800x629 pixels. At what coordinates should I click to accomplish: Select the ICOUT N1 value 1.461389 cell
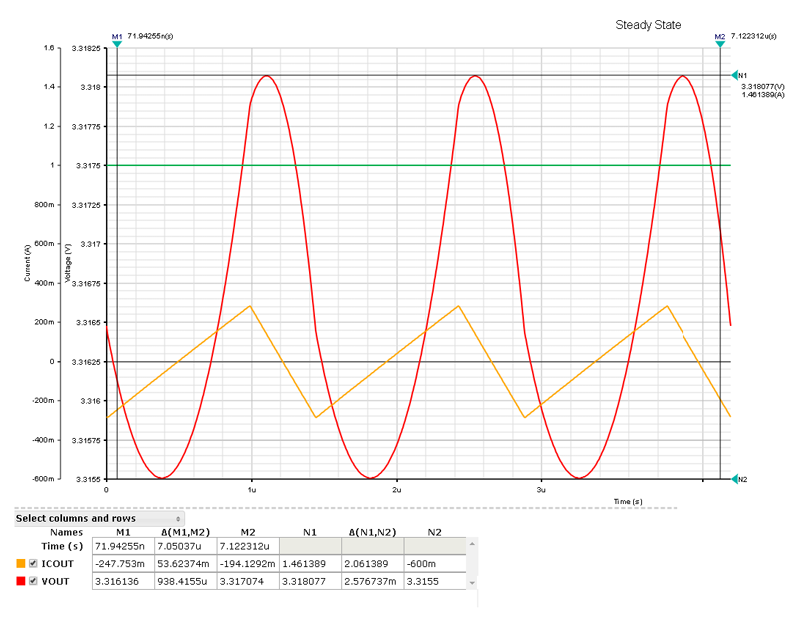(310, 564)
